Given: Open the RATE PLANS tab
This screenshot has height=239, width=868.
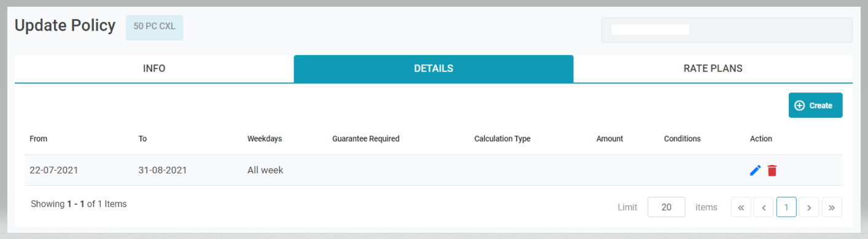Looking at the screenshot, I should point(713,69).
